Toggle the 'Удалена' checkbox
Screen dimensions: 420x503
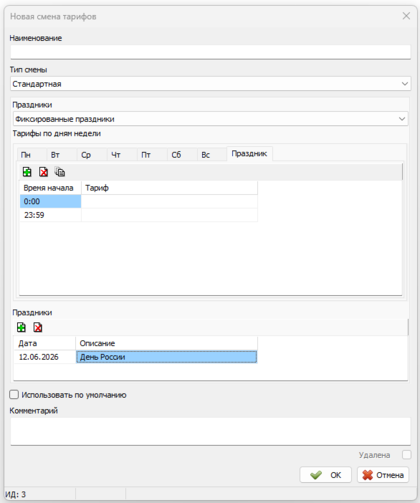pos(406,455)
